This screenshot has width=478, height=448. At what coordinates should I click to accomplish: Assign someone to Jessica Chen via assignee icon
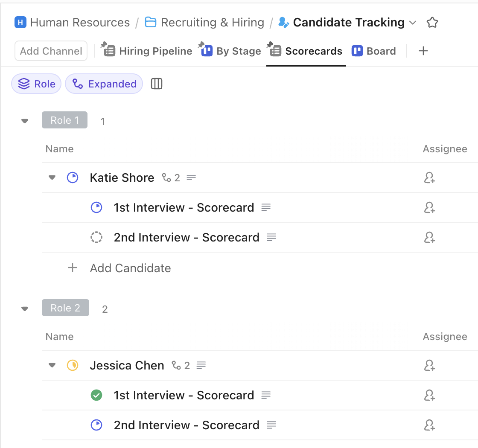(430, 365)
